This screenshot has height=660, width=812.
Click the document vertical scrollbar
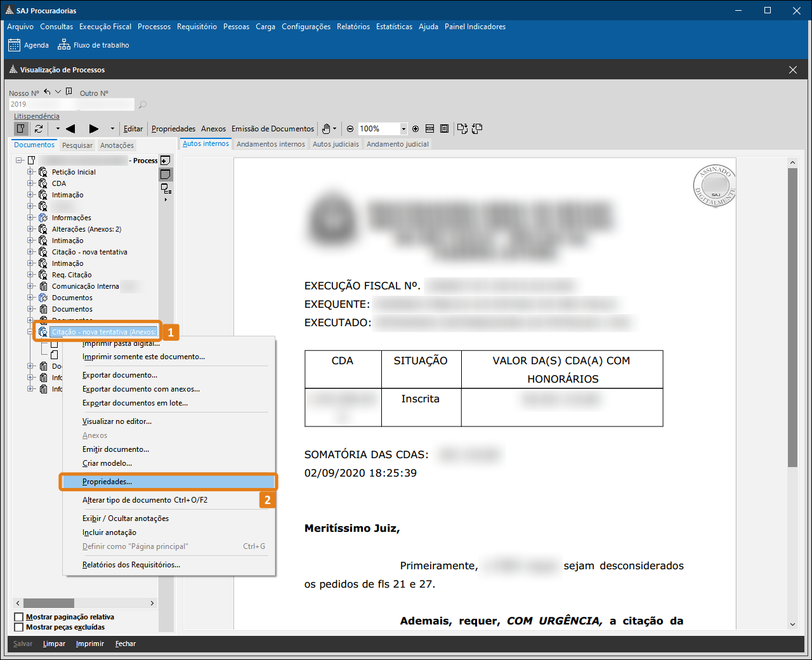(792, 317)
